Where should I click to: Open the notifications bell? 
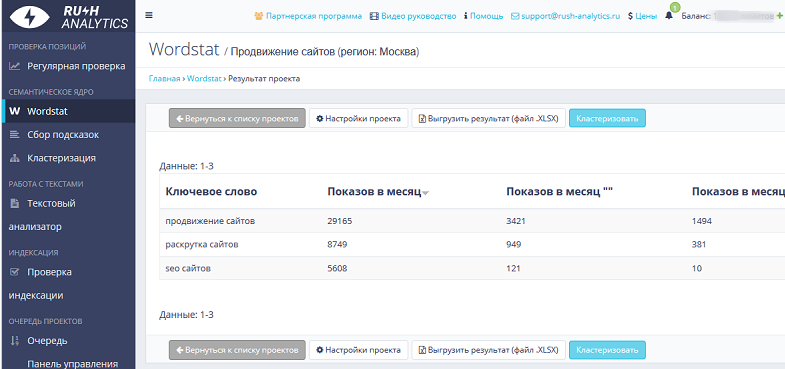pos(669,16)
